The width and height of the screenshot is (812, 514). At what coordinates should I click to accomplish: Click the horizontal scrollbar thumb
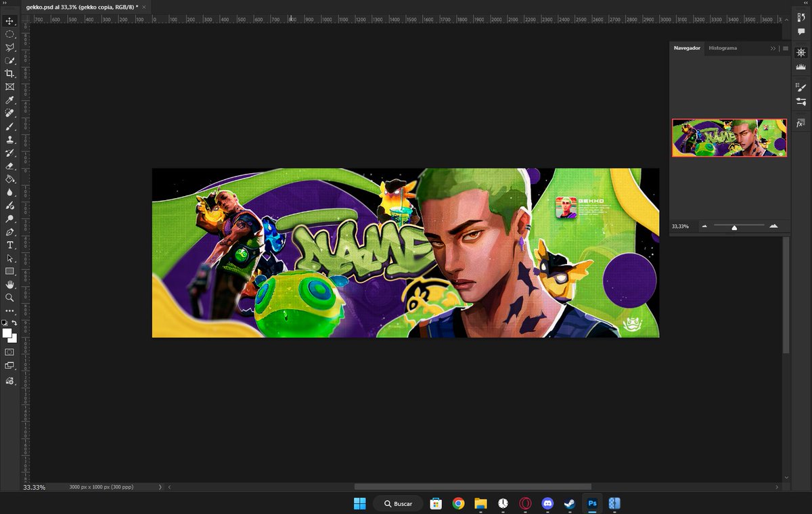(473, 487)
